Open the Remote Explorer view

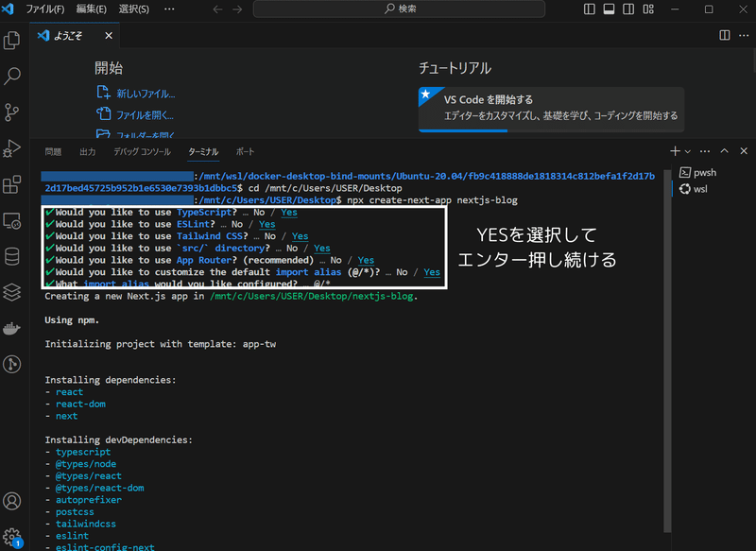12,221
